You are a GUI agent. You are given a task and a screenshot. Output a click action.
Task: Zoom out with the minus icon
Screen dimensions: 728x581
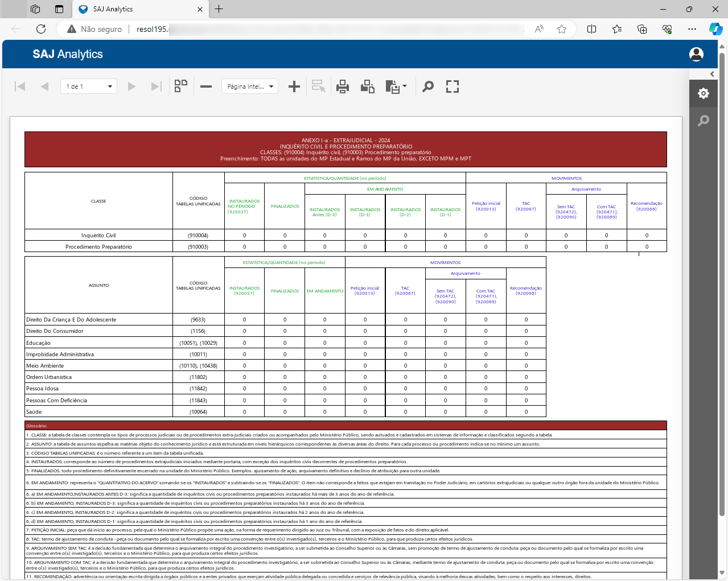[206, 86]
